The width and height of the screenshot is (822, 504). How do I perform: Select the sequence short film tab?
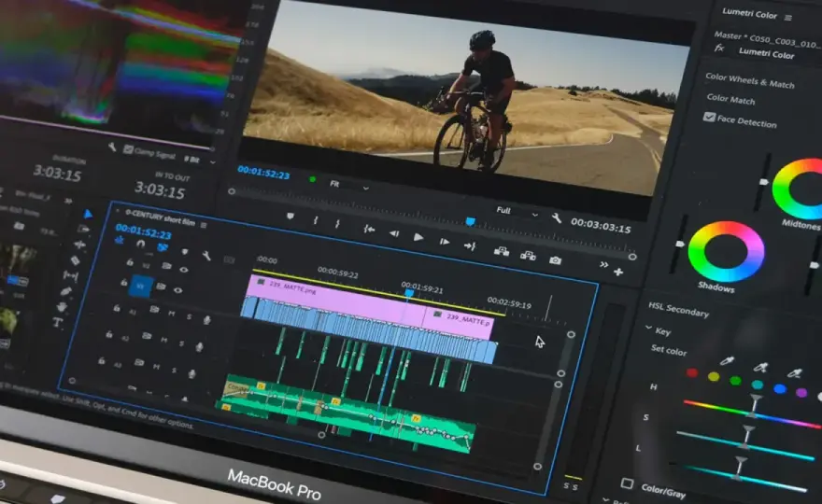[160, 218]
